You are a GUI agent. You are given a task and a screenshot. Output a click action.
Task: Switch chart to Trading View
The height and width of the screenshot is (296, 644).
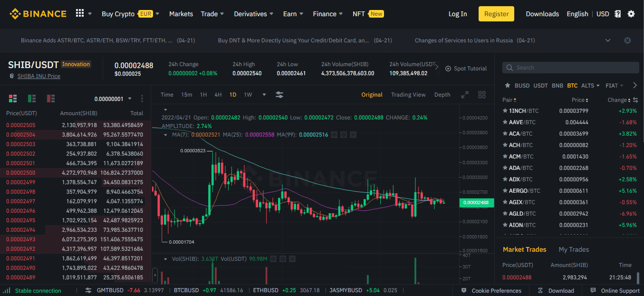coord(408,95)
